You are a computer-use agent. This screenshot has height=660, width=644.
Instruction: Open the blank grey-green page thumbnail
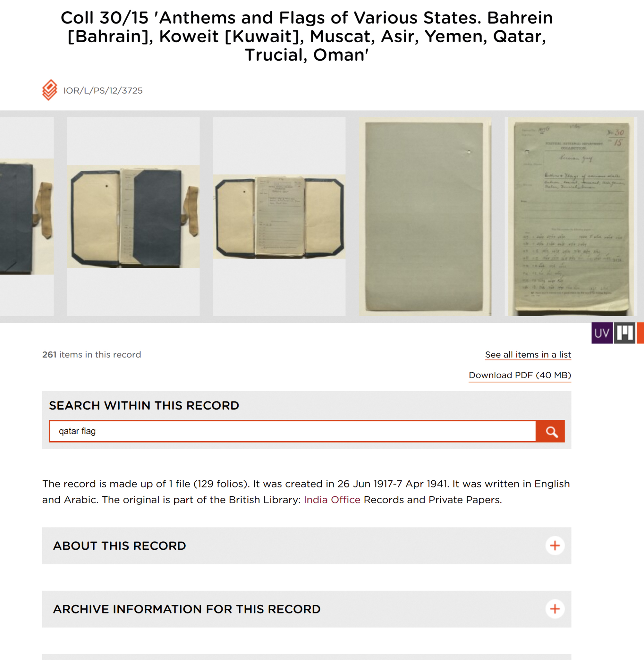click(425, 216)
